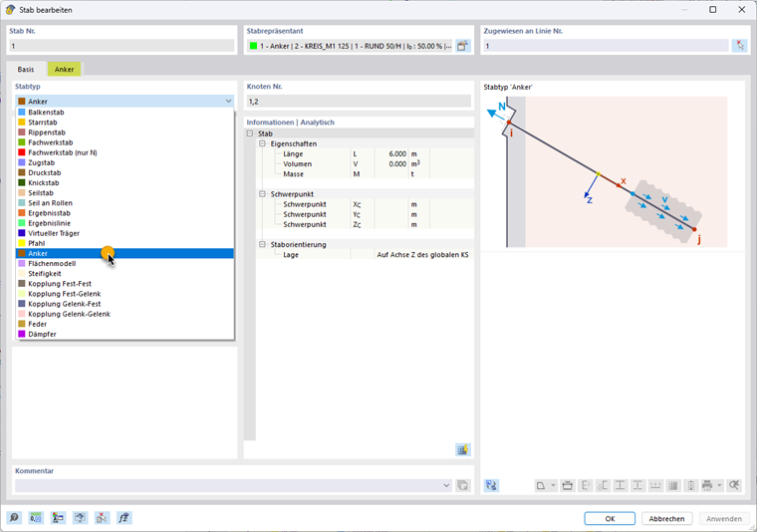The width and height of the screenshot is (757, 532).
Task: Click the graphic sync icon under the preview
Action: click(491, 485)
